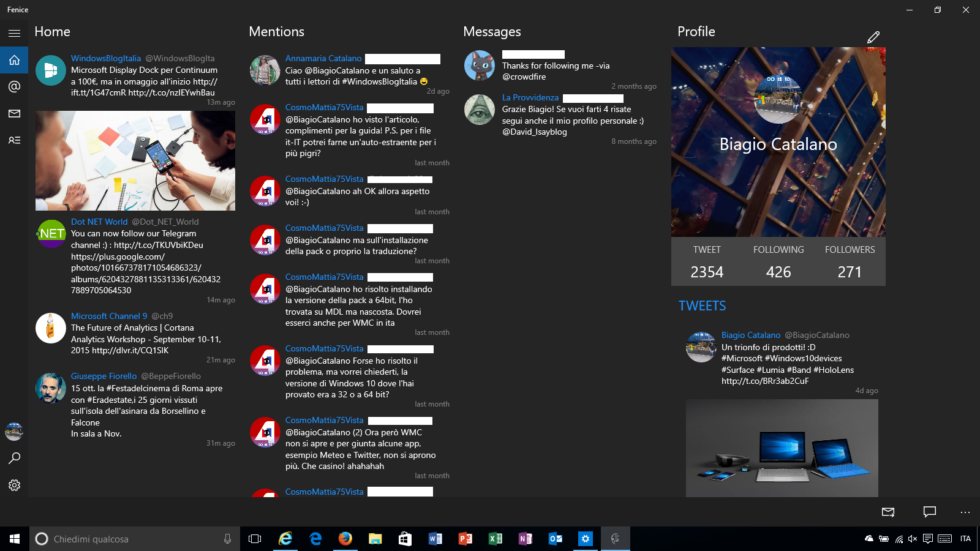Image resolution: width=980 pixels, height=551 pixels.
Task: Open the lists/people sidebar icon
Action: [x=14, y=140]
